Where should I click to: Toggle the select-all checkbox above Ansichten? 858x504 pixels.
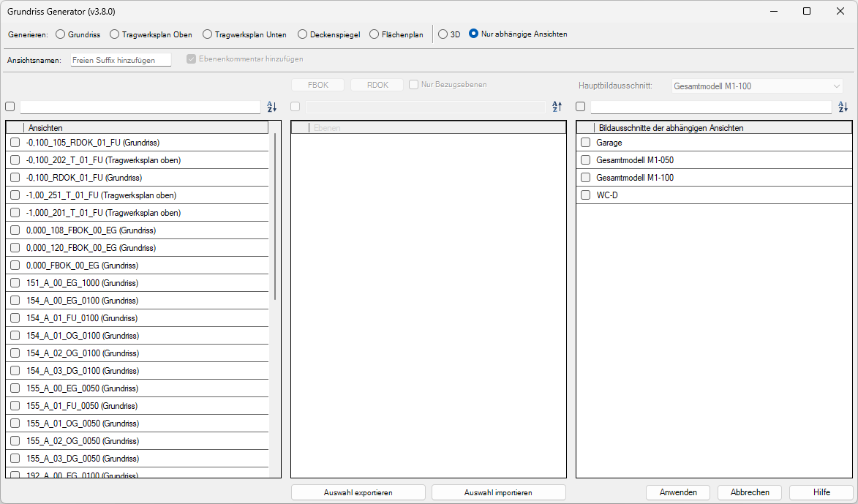[10, 107]
